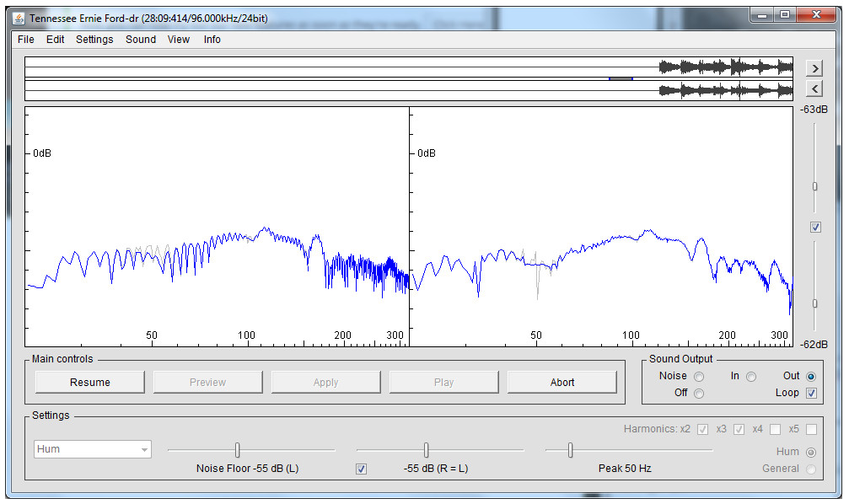Click the Resume button
The height and width of the screenshot is (504, 849).
(90, 382)
